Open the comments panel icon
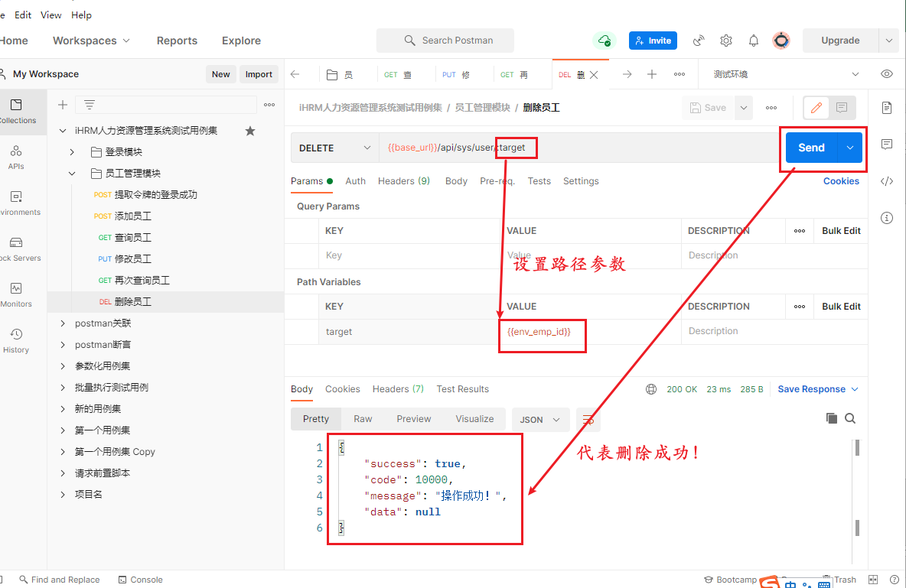Viewport: 906px width, 588px height. [887, 145]
